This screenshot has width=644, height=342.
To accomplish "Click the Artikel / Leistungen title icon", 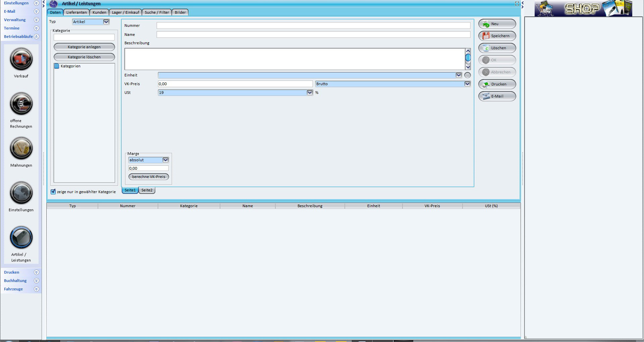I will pos(54,4).
